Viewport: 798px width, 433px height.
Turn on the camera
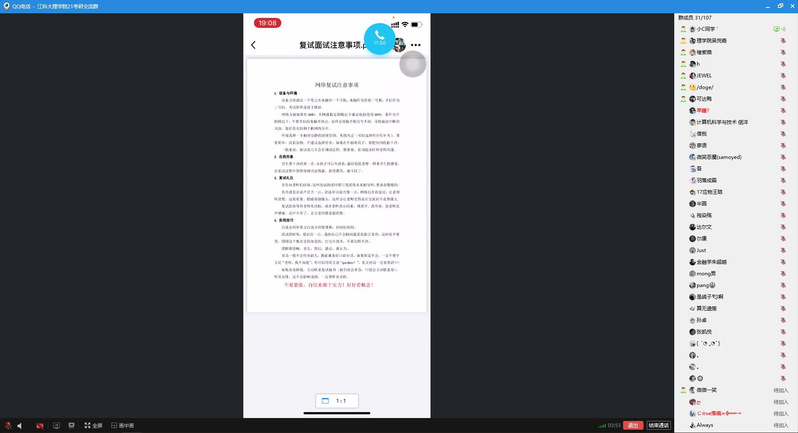point(40,425)
